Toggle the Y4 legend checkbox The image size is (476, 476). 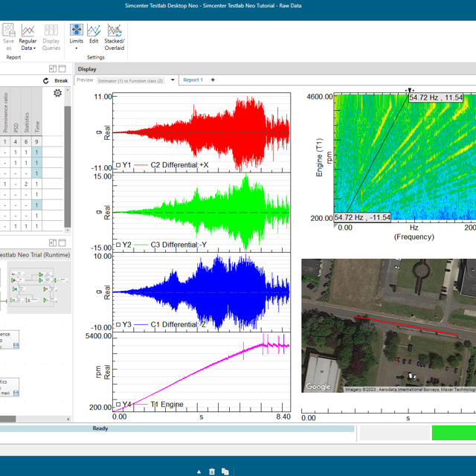(x=118, y=405)
